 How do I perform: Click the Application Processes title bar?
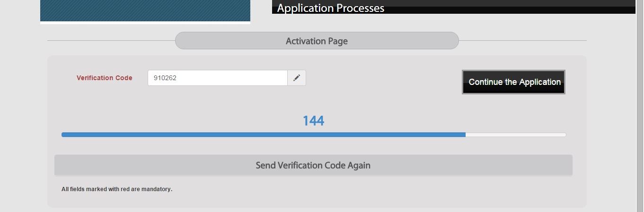(x=453, y=9)
